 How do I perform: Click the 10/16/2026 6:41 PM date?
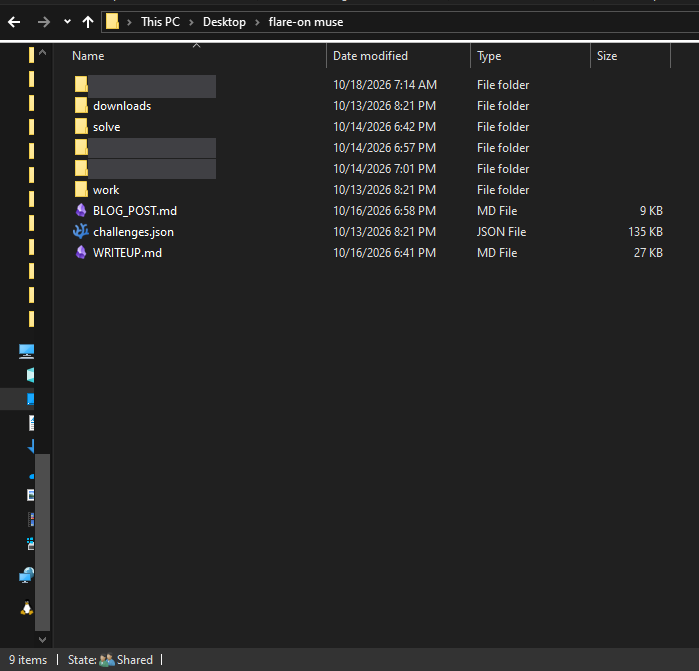[x=385, y=253]
